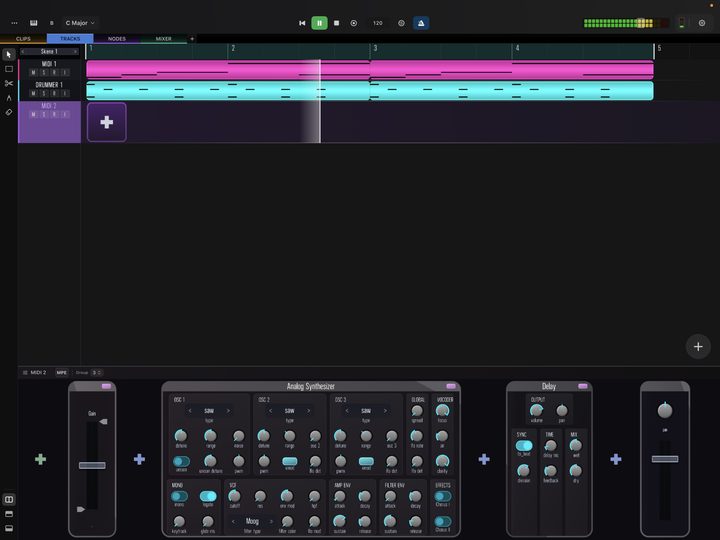Image resolution: width=720 pixels, height=540 pixels.
Task: Select next Moog filter type
Action: click(x=271, y=521)
